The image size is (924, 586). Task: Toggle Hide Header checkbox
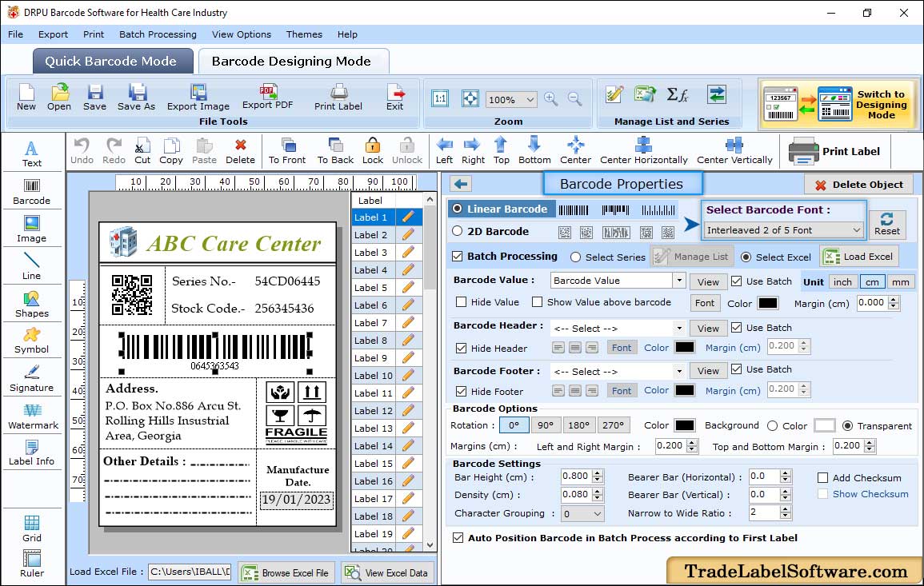[462, 348]
